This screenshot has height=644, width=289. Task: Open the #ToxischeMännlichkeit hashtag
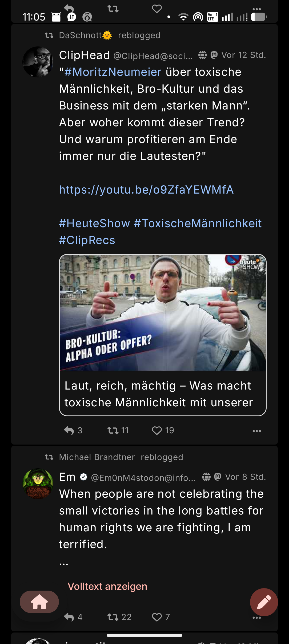pos(198,223)
